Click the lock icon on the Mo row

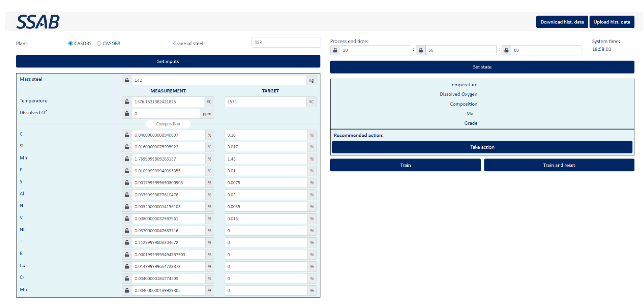pos(127,290)
